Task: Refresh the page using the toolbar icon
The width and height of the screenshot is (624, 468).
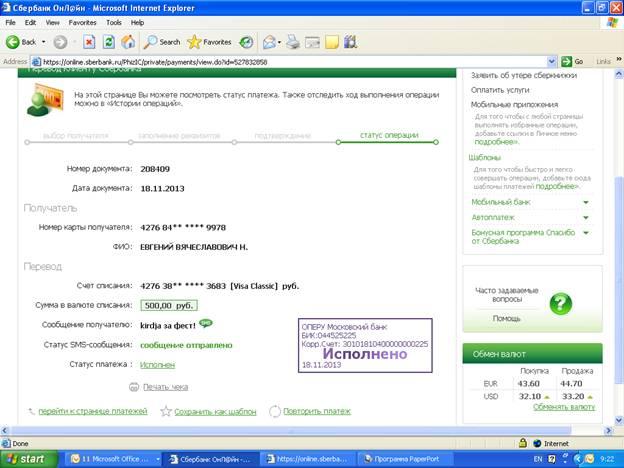Action: click(x=109, y=42)
